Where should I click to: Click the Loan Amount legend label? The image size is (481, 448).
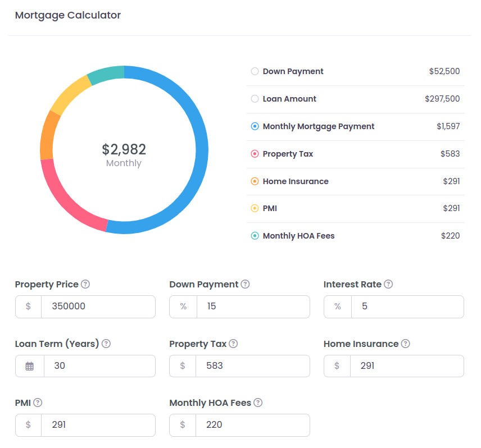289,99
